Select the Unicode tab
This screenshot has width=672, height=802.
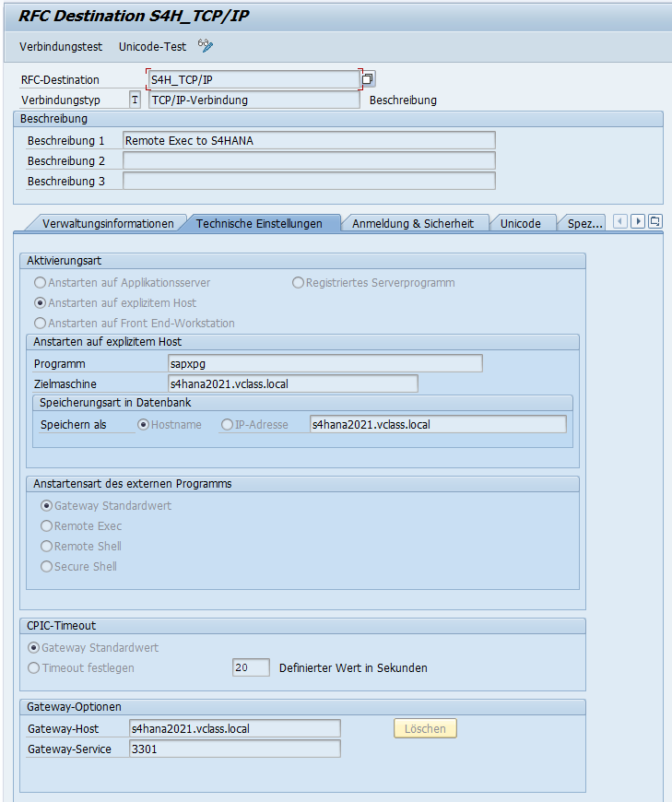click(x=521, y=223)
